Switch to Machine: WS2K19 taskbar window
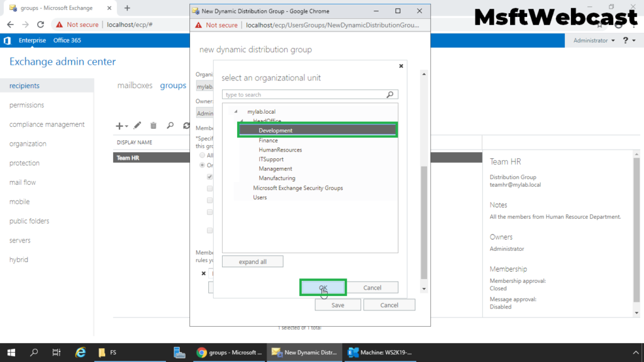 click(379, 353)
